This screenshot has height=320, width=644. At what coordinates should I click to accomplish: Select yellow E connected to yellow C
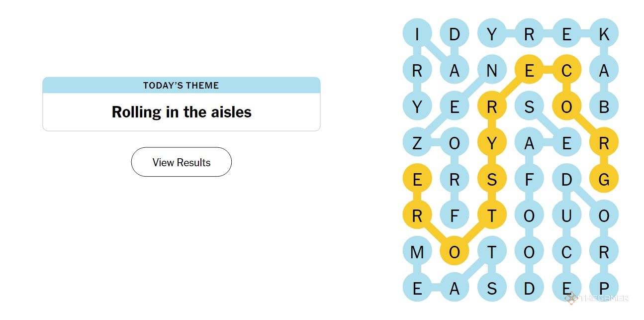coord(529,71)
